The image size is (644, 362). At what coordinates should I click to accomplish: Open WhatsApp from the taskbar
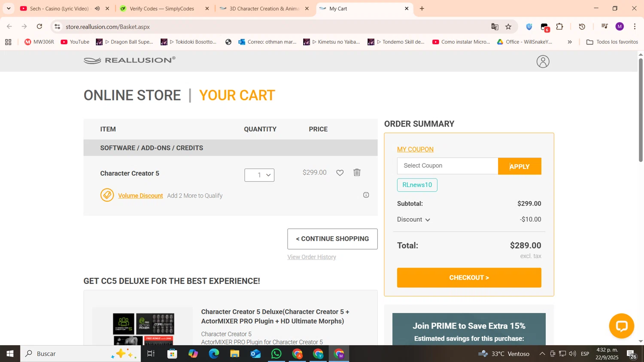tap(276, 354)
